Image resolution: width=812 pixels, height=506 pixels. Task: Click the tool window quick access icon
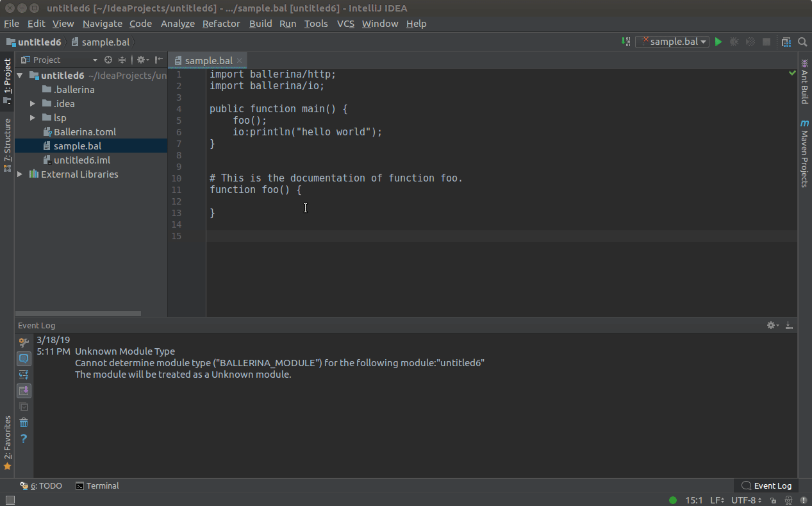[10, 500]
